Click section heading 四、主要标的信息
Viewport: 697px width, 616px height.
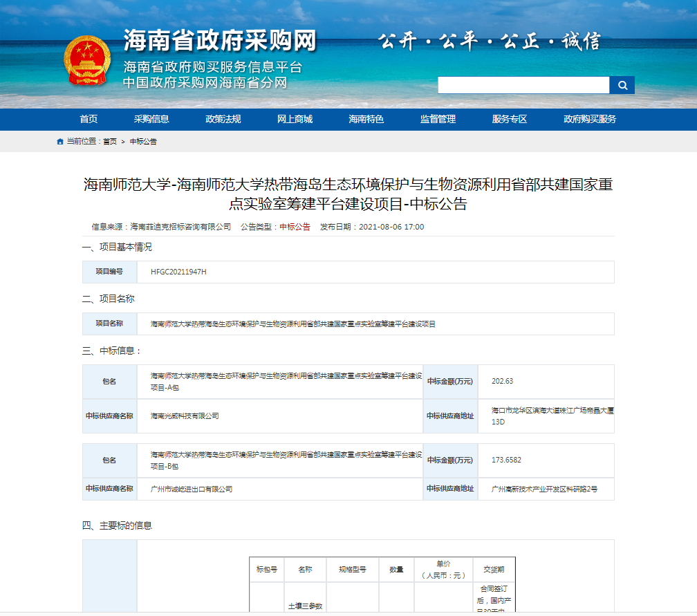[117, 525]
